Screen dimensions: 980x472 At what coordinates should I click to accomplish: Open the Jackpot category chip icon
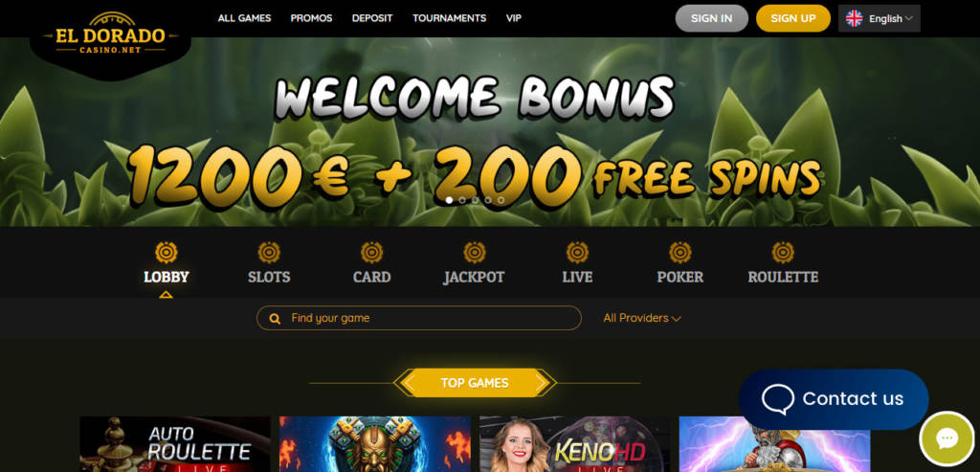click(x=475, y=253)
